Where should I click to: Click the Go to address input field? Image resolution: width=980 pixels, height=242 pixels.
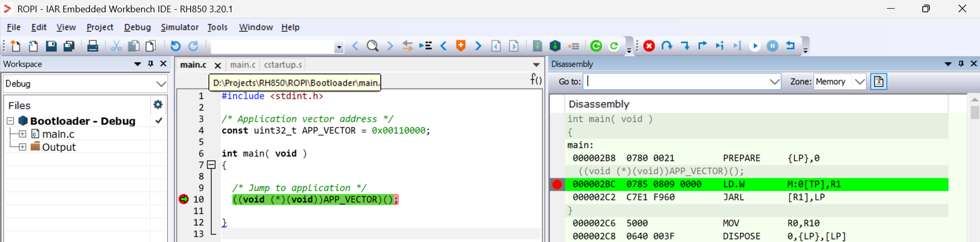coord(676,82)
